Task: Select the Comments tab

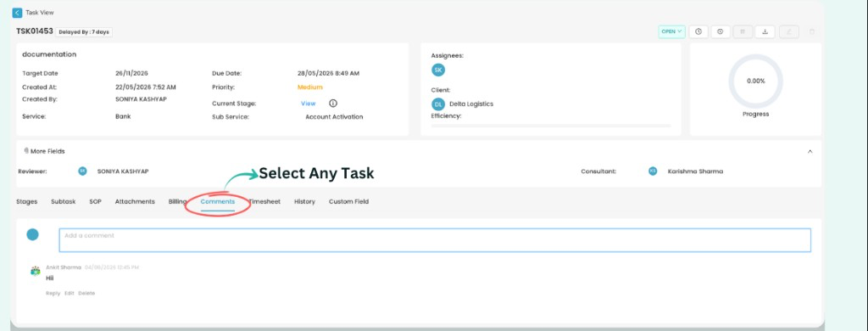Action: (x=218, y=202)
